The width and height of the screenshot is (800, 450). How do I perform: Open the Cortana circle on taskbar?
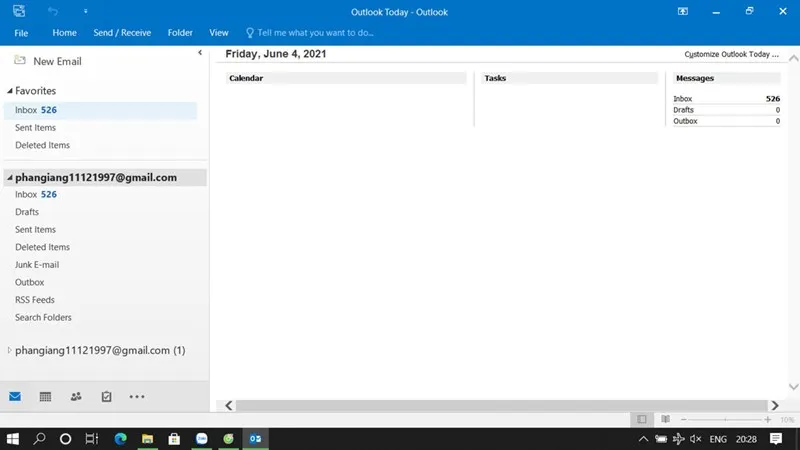coord(65,439)
